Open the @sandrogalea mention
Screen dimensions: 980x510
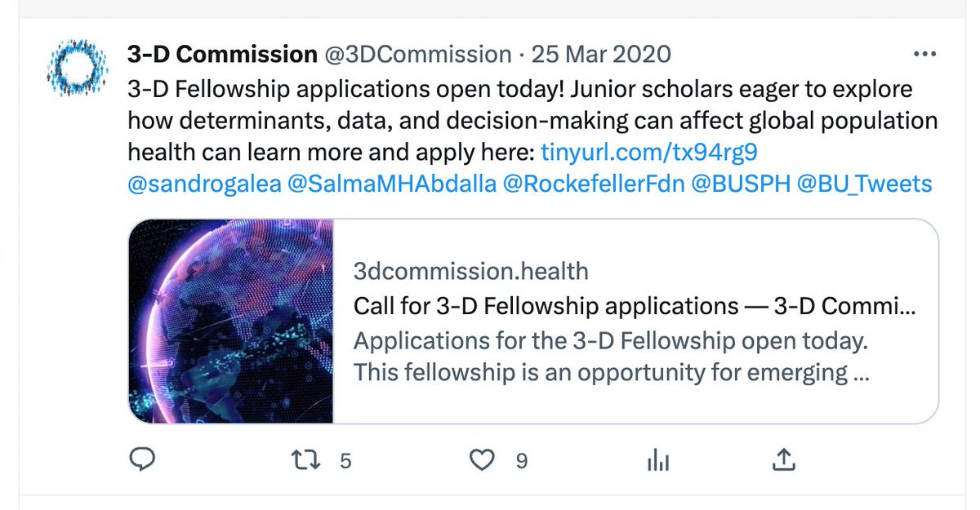pos(203,184)
